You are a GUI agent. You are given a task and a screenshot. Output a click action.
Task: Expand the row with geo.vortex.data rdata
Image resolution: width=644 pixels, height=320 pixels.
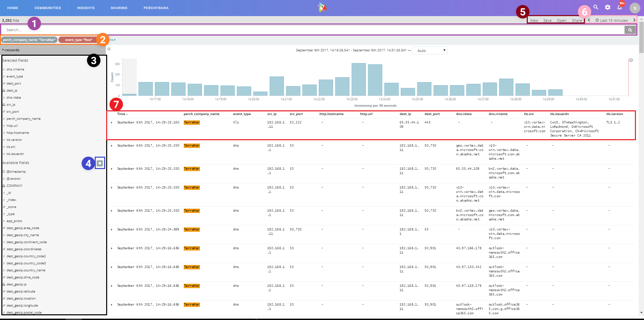point(112,146)
